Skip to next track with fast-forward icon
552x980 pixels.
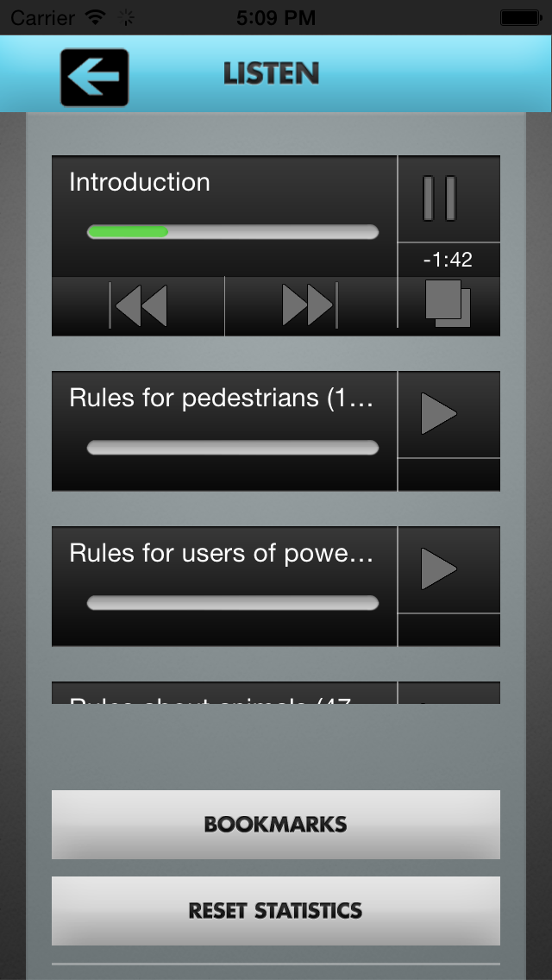click(x=310, y=305)
